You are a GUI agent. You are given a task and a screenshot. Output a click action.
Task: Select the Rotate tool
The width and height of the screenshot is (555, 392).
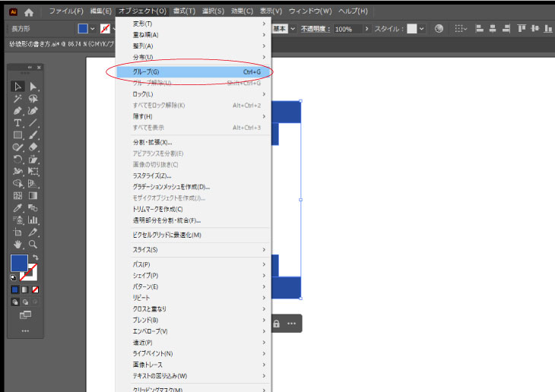coord(17,160)
